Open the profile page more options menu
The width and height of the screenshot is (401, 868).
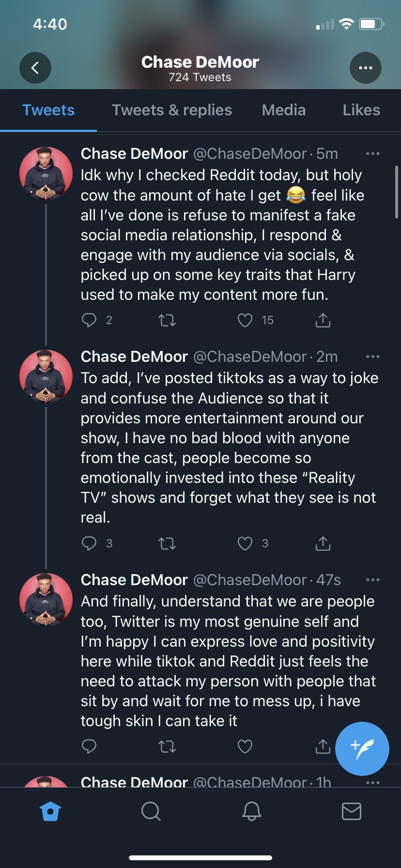(x=366, y=68)
